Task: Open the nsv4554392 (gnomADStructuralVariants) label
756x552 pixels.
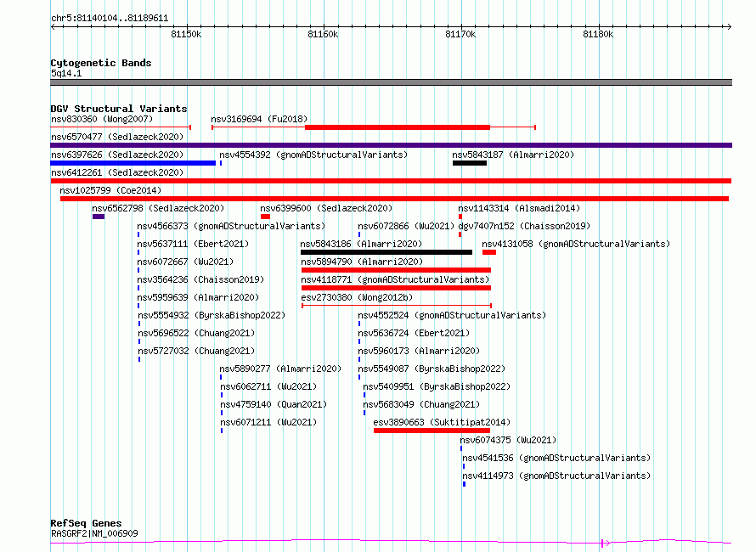Action: [x=313, y=155]
